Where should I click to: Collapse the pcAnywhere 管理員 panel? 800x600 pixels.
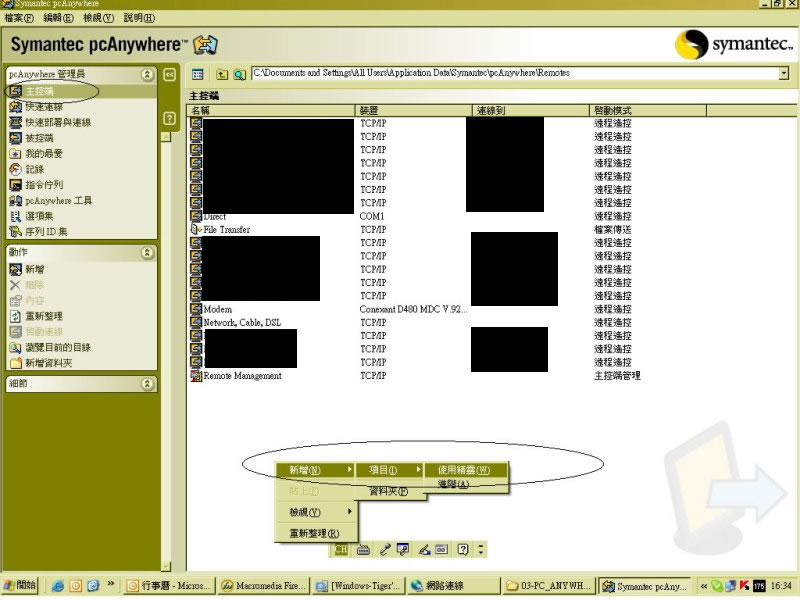(147, 74)
